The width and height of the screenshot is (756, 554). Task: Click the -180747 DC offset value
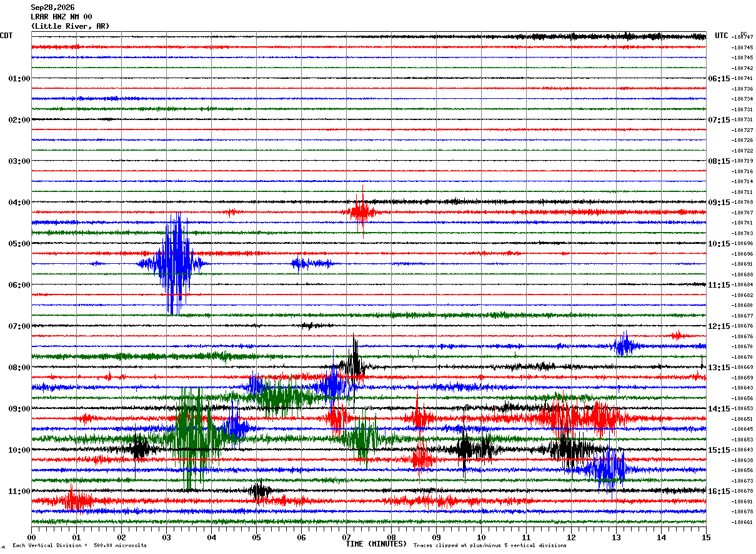(743, 38)
